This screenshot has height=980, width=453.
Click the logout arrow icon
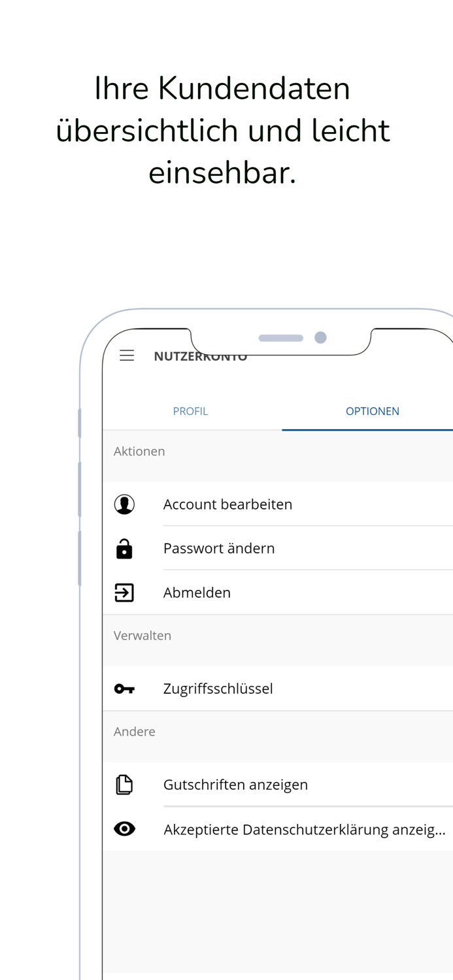click(x=124, y=593)
